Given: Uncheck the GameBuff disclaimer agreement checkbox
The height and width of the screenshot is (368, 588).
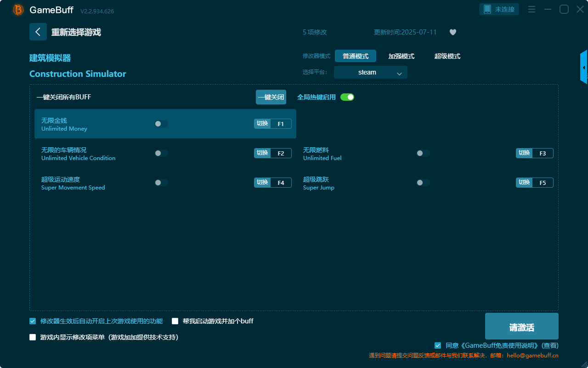Looking at the screenshot, I should coord(438,345).
